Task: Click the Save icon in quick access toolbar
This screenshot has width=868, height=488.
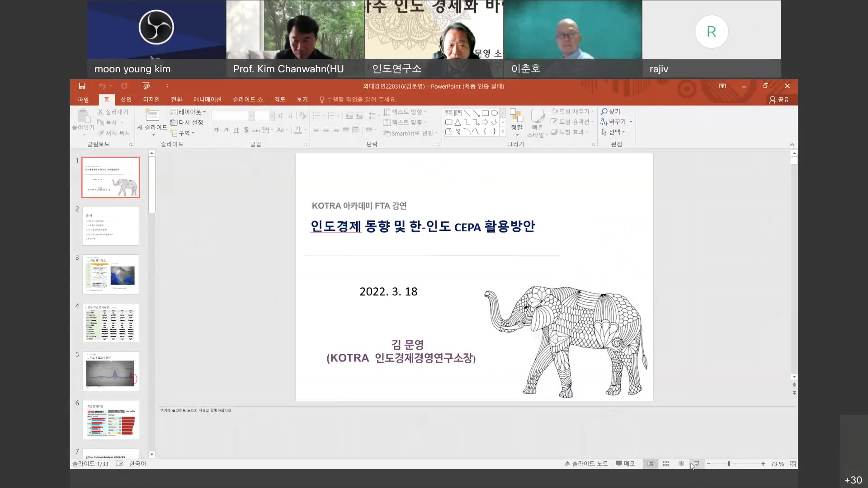Action: point(82,86)
